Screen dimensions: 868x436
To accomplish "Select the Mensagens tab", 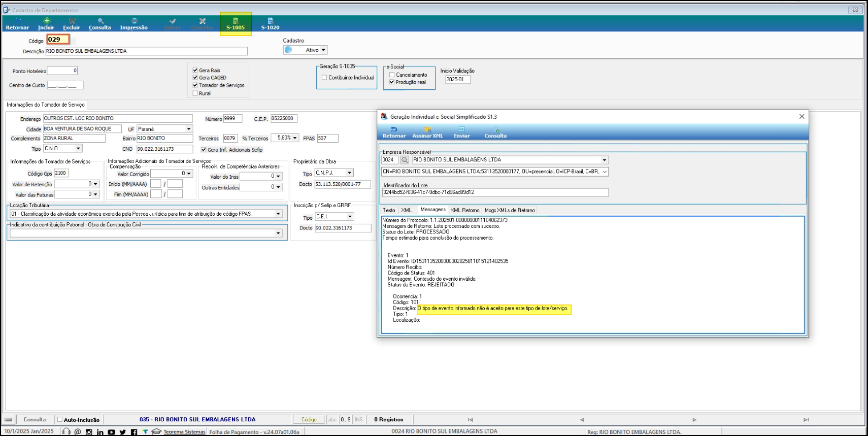I will pyautogui.click(x=433, y=210).
